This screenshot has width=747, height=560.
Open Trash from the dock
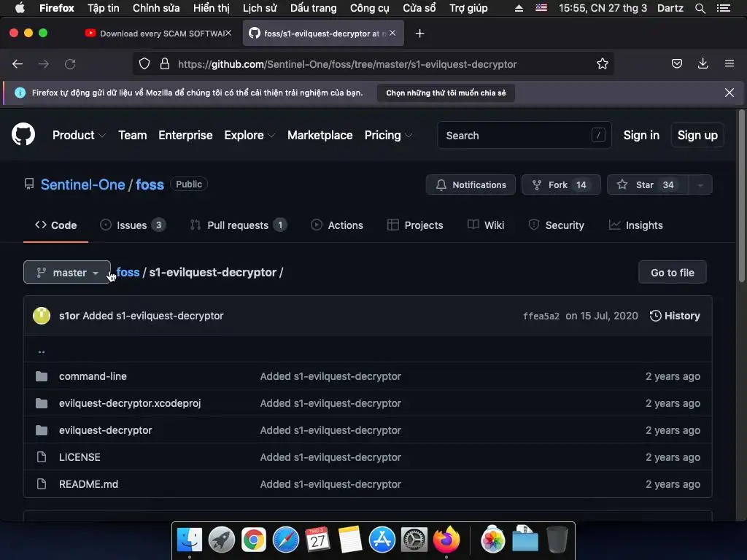pos(557,540)
